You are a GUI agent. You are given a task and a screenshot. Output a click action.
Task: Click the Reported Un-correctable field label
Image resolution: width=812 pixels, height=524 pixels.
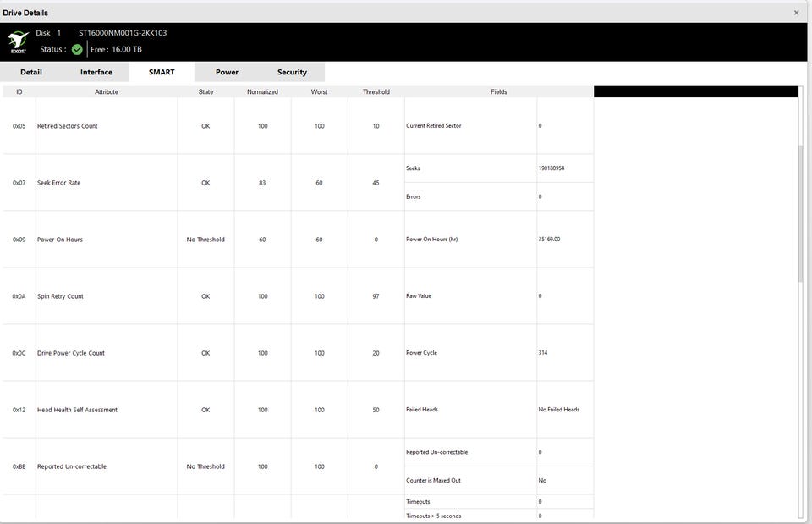click(436, 453)
